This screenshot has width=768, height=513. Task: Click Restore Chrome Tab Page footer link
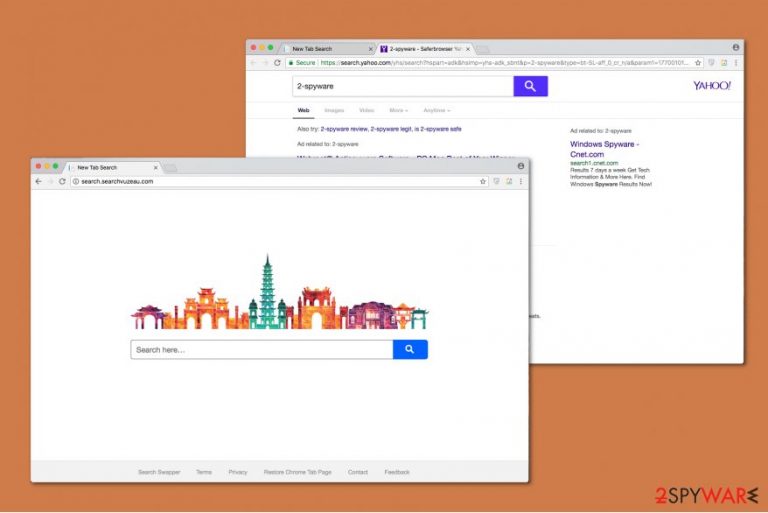pyautogui.click(x=298, y=472)
